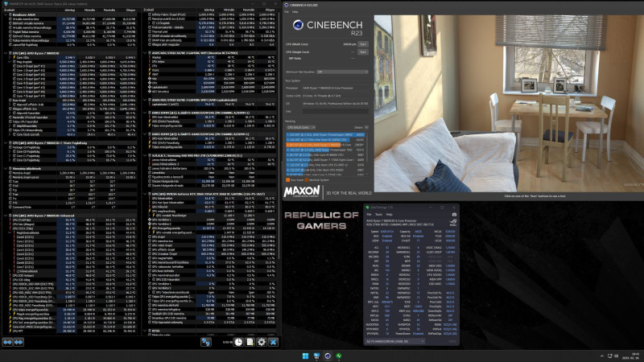644x362 pixels.
Task: Expand sensor columns with HWiNFO right-arrows button
Action: coord(19,342)
